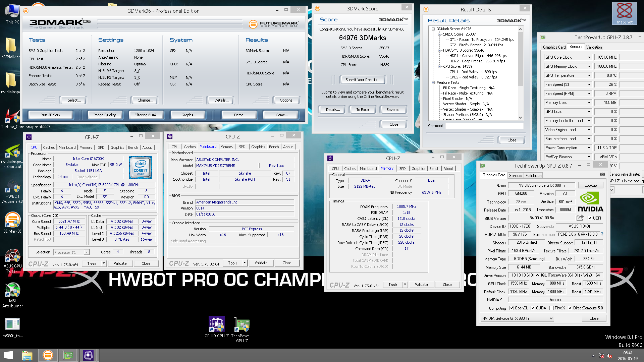The height and width of the screenshot is (362, 644).
Task: Switch to the GPU-Z taskbar icon
Action: (68, 355)
